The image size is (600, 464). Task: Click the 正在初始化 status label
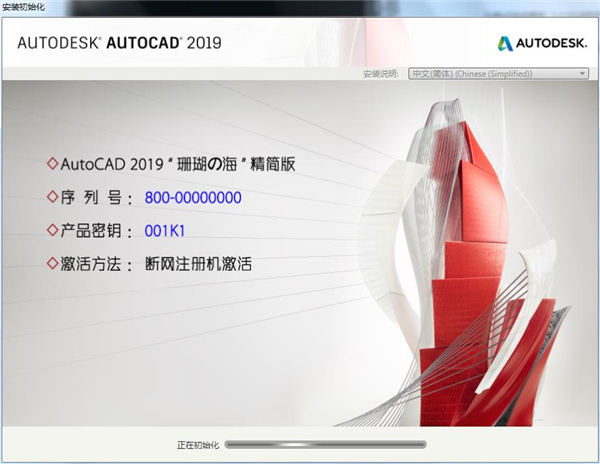(196, 442)
